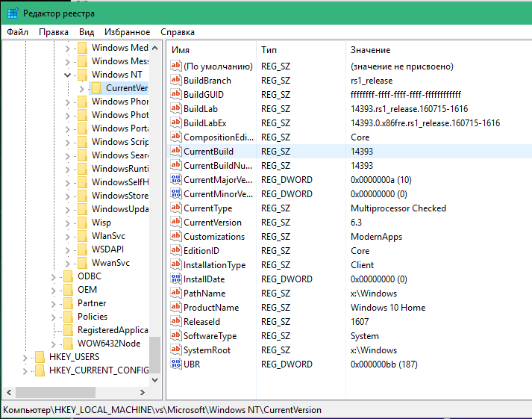This screenshot has width=532, height=419.
Task: Collapse the Windows NT tree node
Action: pyautogui.click(x=67, y=75)
